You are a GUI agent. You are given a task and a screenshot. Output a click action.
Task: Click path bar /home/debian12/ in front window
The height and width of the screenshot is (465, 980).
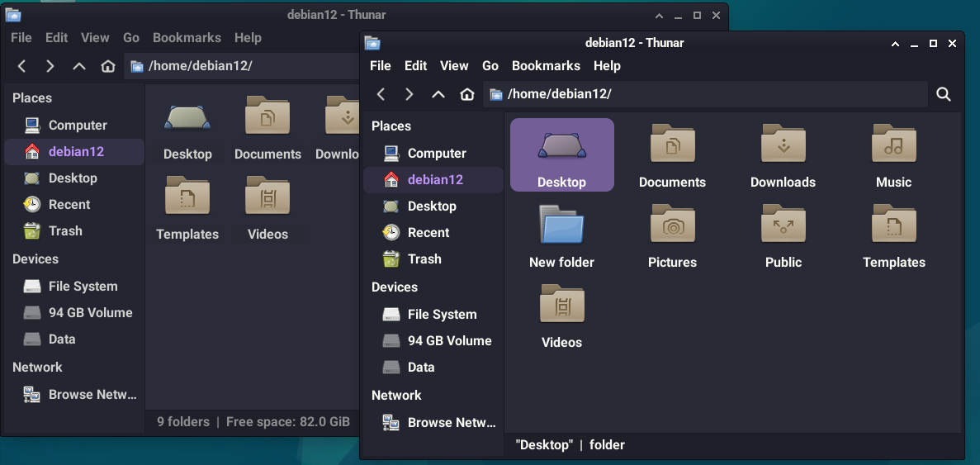coord(705,94)
